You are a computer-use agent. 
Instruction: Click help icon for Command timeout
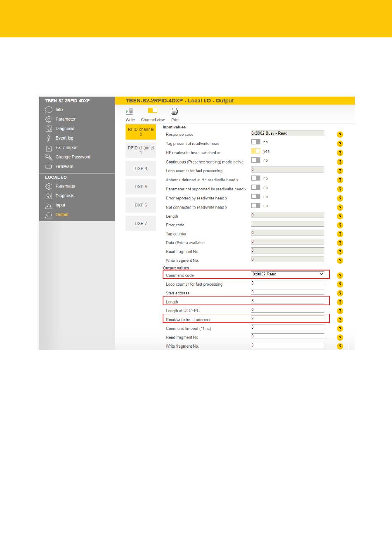[340, 329]
